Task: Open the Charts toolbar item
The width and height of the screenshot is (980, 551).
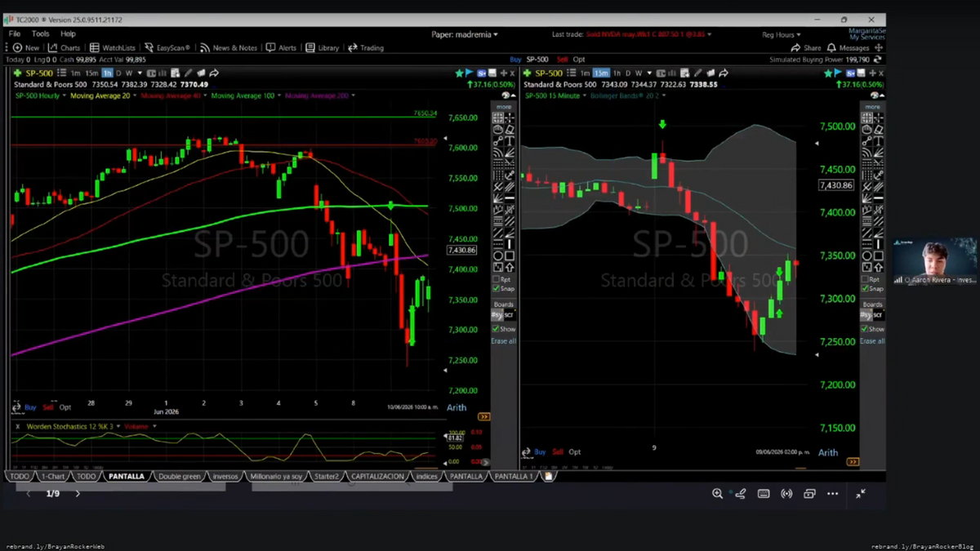Action: click(64, 48)
